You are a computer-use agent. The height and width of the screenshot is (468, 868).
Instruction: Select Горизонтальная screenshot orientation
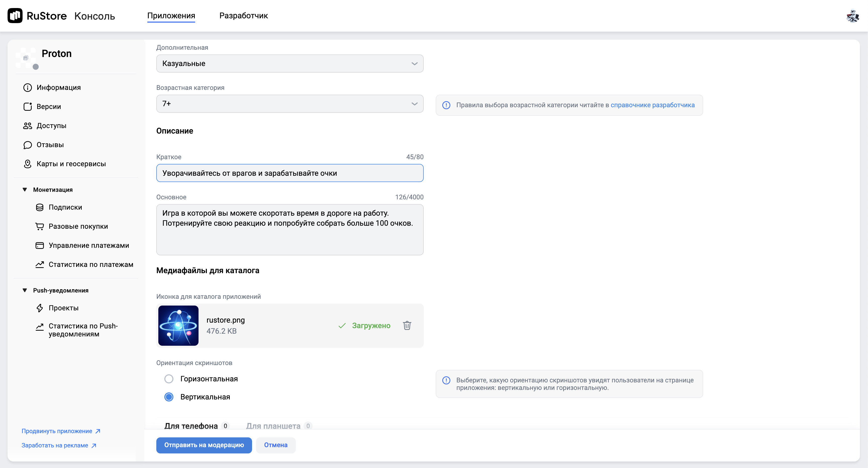pos(169,379)
